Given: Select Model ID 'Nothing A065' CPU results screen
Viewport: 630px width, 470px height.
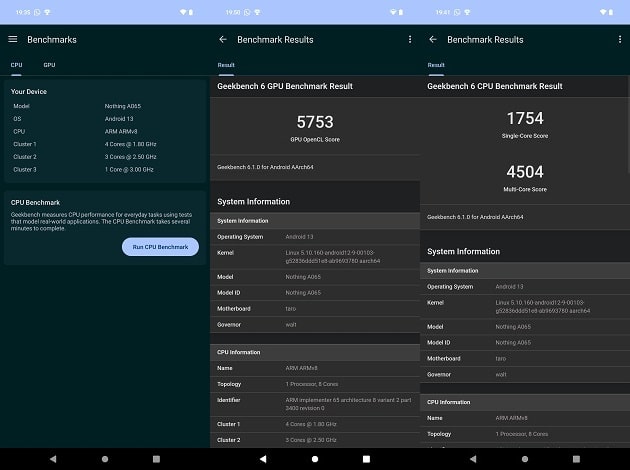Looking at the screenshot, I should [x=513, y=343].
